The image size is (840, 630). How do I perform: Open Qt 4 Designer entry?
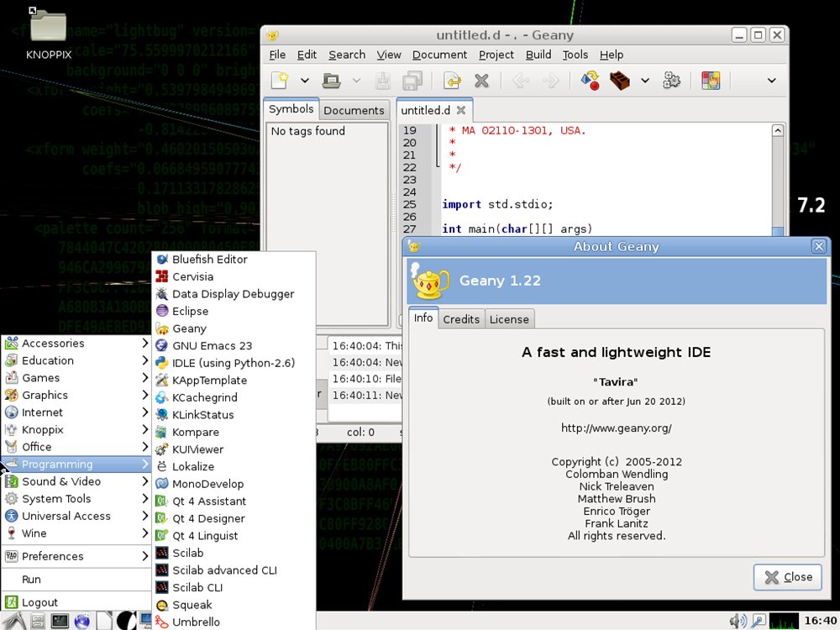234,518
